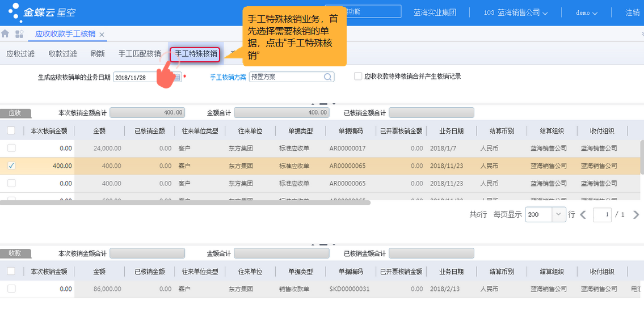Sort by 单据编码 column in 应收 table
This screenshot has height=309, width=644.
coord(351,131)
